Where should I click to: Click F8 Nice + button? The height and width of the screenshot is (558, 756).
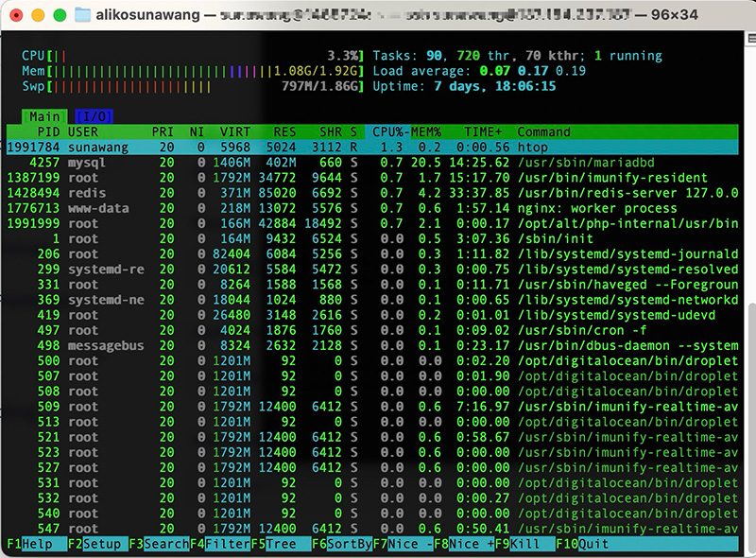click(464, 544)
